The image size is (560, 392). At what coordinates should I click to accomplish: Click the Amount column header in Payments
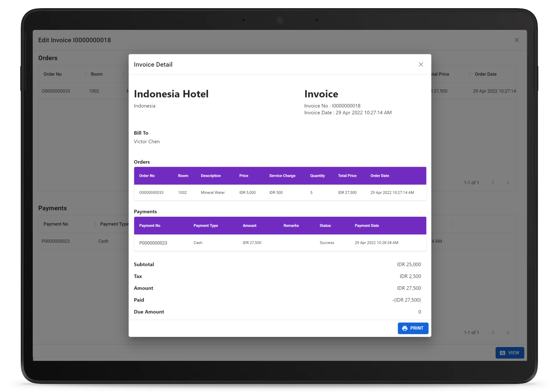pyautogui.click(x=249, y=226)
